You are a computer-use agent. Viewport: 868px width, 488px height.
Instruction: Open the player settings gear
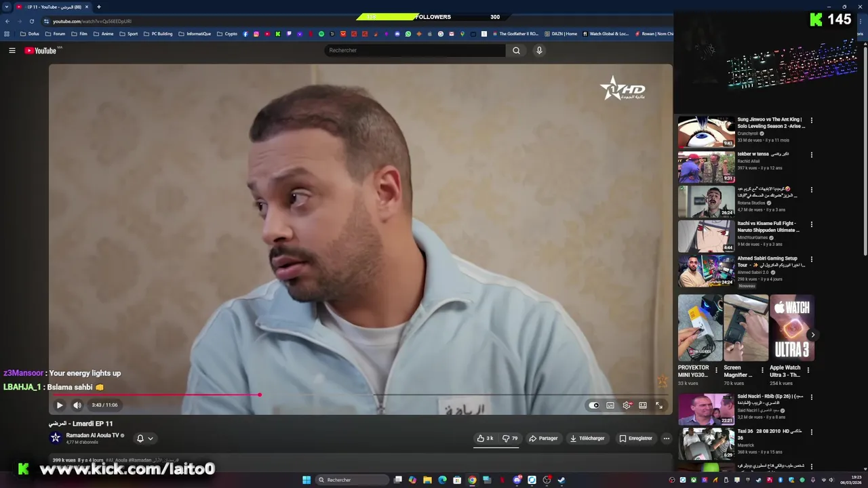pos(627,405)
